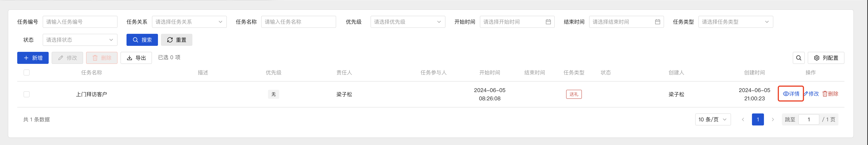The width and height of the screenshot is (868, 145).
Task: Open the 任务类型 filter dropdown
Action: point(735,22)
